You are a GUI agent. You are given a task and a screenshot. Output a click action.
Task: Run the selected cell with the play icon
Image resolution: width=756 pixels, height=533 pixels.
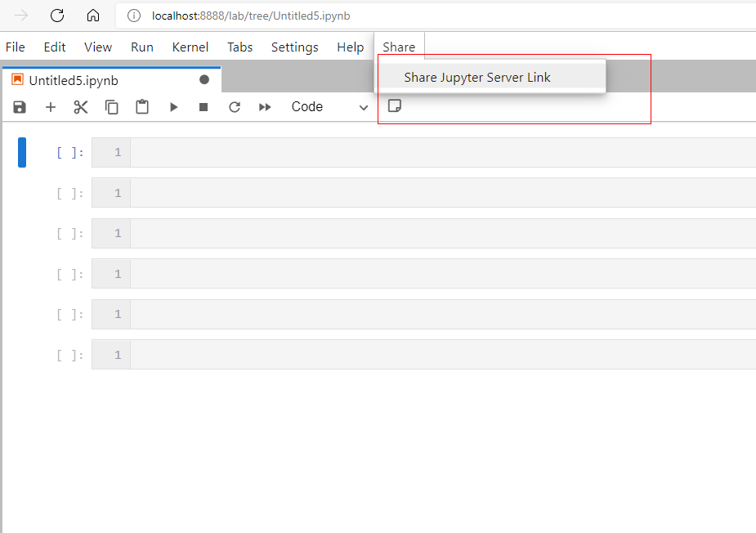click(x=173, y=107)
